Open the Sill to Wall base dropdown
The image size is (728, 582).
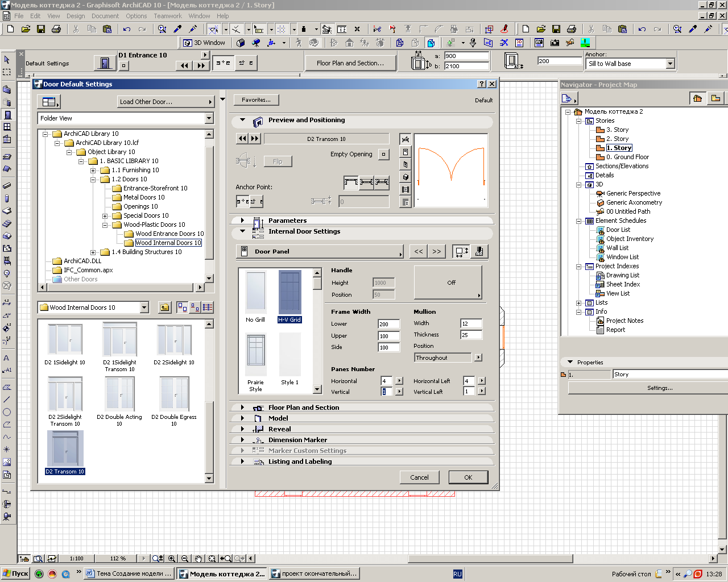click(x=670, y=64)
